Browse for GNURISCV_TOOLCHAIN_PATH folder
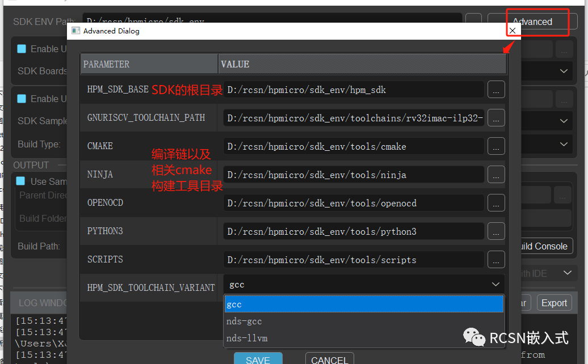Screen dimensions: 588x364 tap(495, 118)
